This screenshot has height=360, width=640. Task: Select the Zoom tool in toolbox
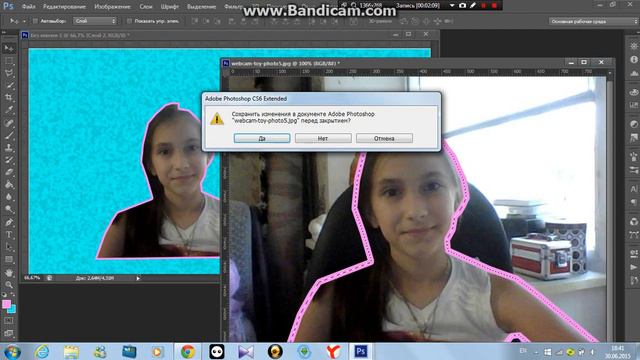tap(9, 284)
